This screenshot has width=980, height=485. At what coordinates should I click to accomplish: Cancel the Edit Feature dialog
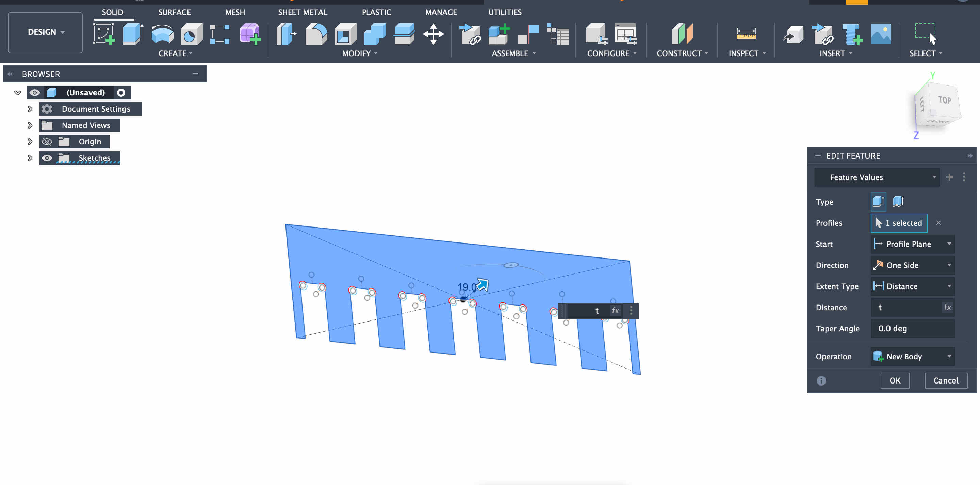click(x=945, y=381)
